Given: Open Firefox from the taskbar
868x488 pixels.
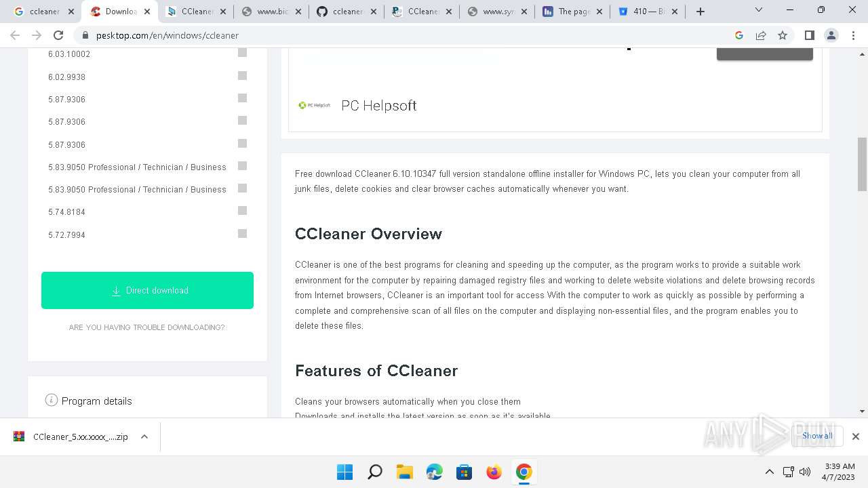Looking at the screenshot, I should coord(494,472).
